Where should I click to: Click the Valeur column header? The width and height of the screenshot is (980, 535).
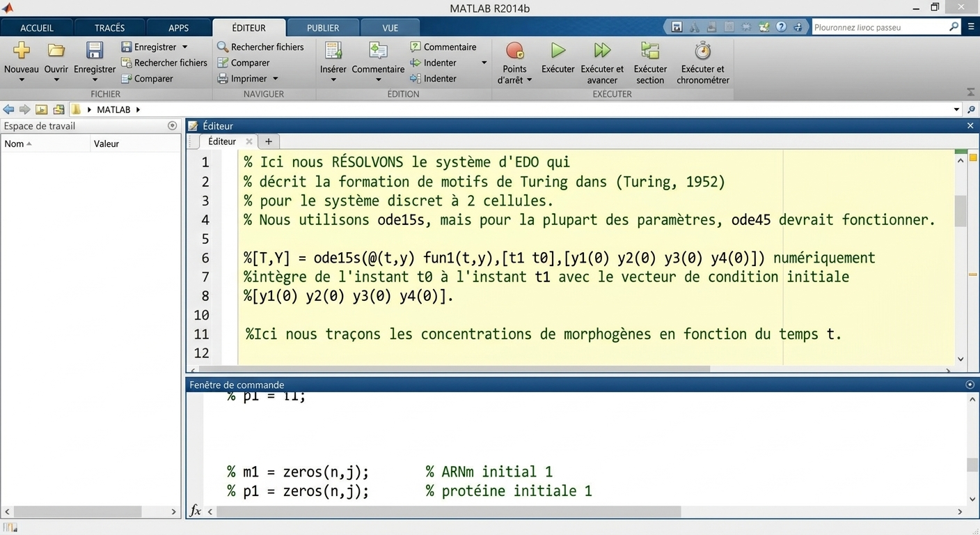pos(136,144)
